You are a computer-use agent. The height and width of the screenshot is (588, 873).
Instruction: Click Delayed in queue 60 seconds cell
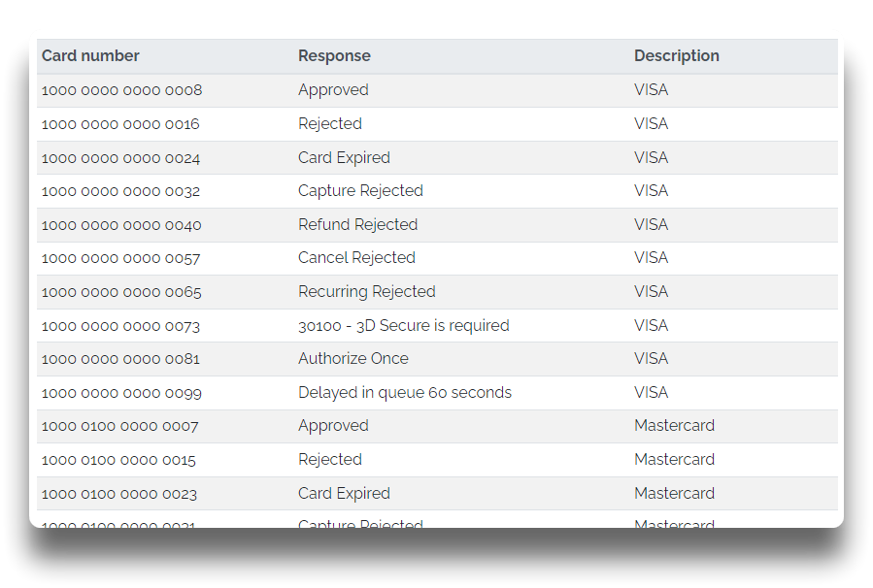point(405,393)
